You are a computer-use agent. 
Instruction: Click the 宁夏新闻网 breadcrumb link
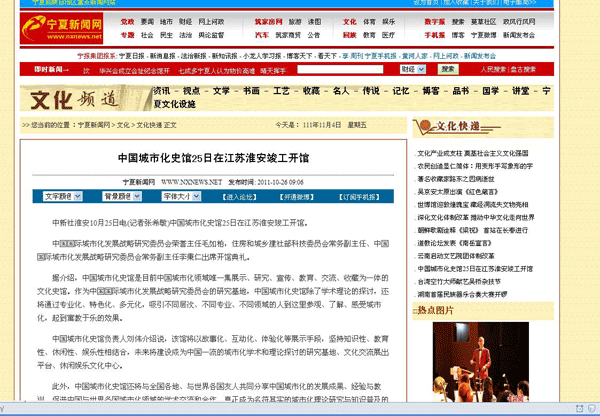(x=94, y=125)
